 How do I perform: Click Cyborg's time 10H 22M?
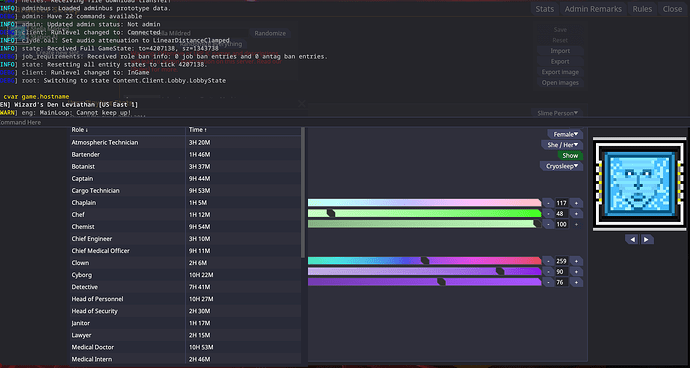pos(201,275)
